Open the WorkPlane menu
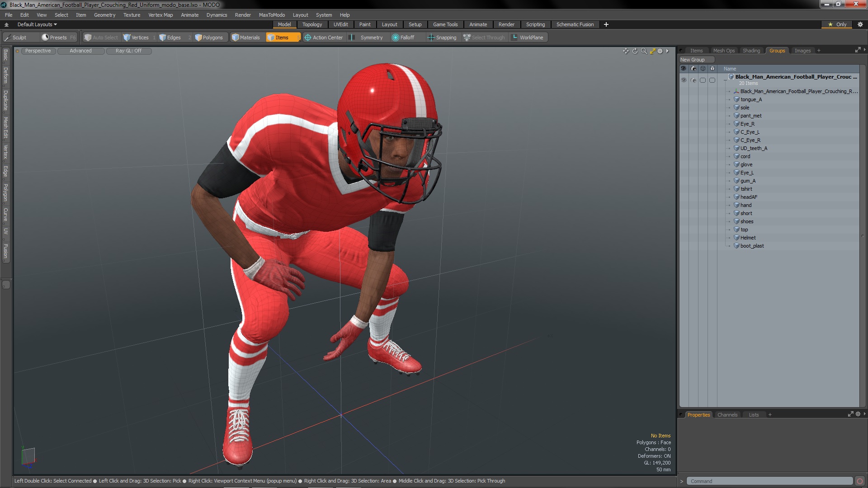 (x=527, y=38)
